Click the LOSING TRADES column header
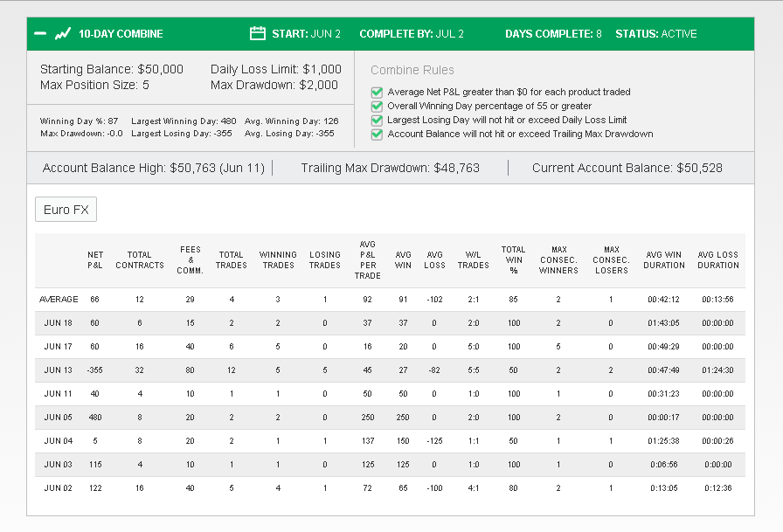The image size is (783, 532). click(324, 260)
